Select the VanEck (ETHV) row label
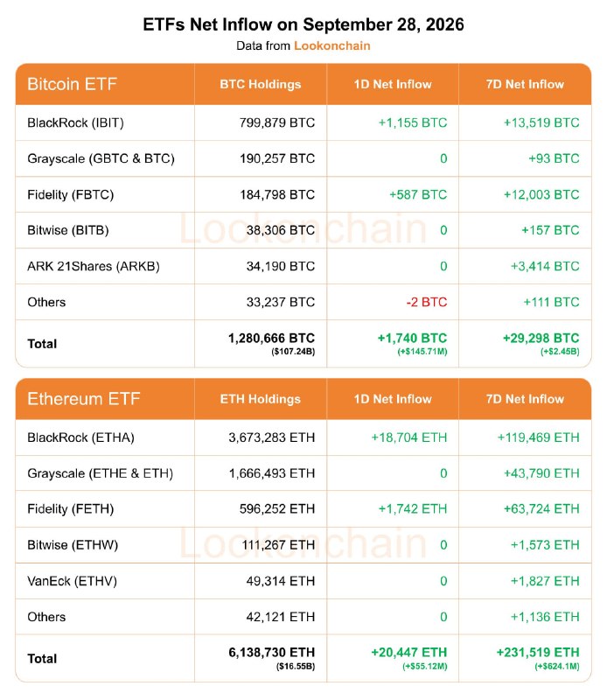 72,581
